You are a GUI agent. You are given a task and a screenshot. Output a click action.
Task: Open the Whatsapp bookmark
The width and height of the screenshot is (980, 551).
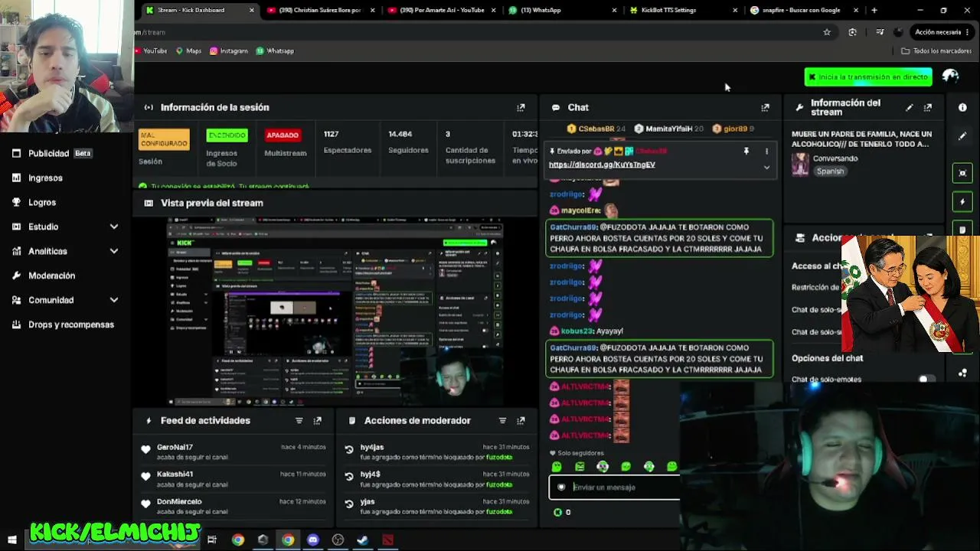point(275,51)
